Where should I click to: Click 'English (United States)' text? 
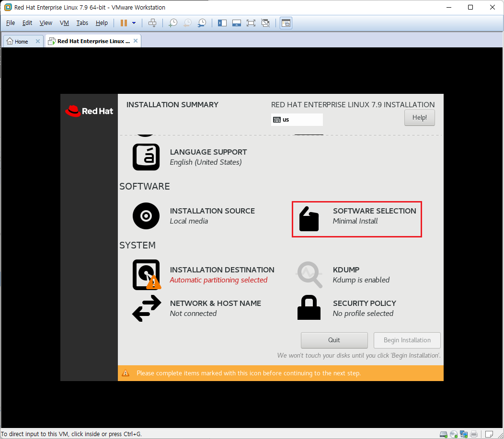(x=206, y=162)
